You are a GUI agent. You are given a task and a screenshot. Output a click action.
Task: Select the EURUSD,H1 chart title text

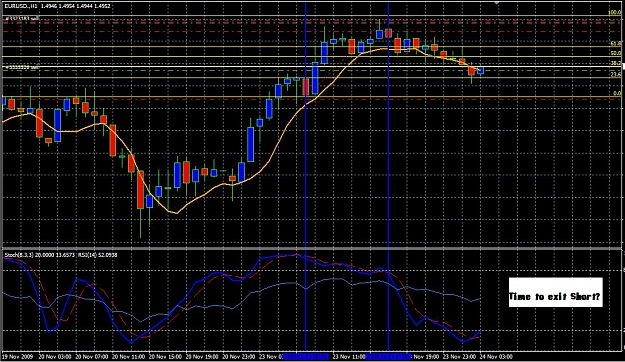click(x=20, y=6)
